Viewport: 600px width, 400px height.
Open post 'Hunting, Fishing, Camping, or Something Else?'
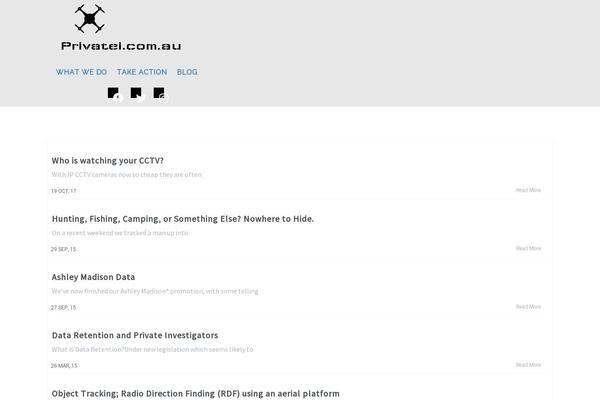click(183, 219)
